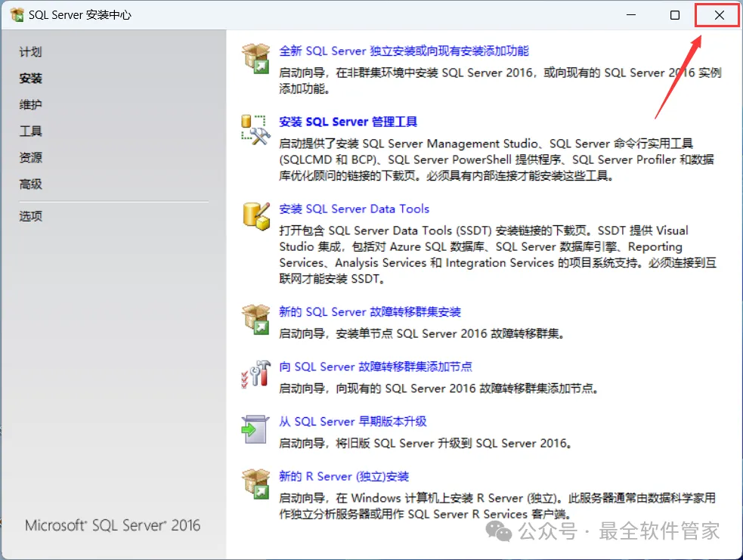Click the description text mentioning SQLCMD 和 BCP
This screenshot has height=560, width=743.
496,159
